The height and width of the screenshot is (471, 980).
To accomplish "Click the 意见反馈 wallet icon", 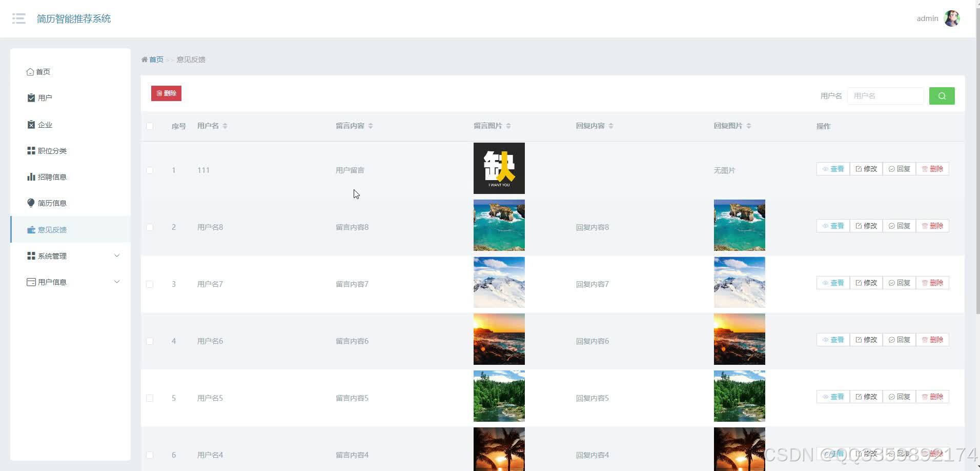I will [x=31, y=230].
